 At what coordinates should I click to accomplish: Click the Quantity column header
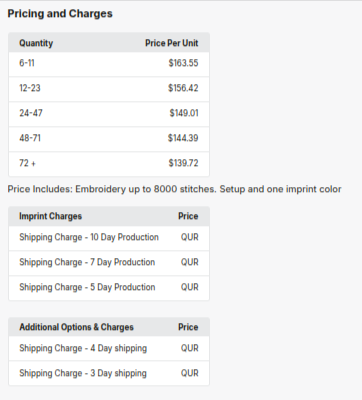[36, 43]
